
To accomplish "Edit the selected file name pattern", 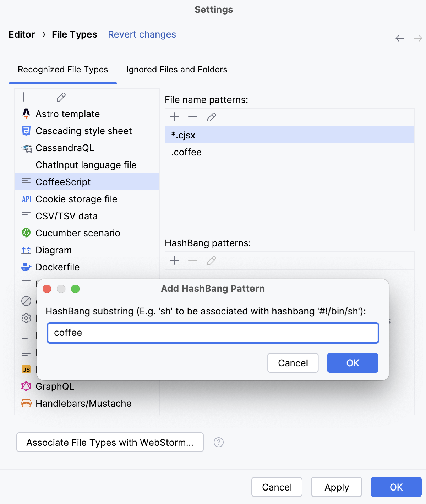I will pos(212,117).
